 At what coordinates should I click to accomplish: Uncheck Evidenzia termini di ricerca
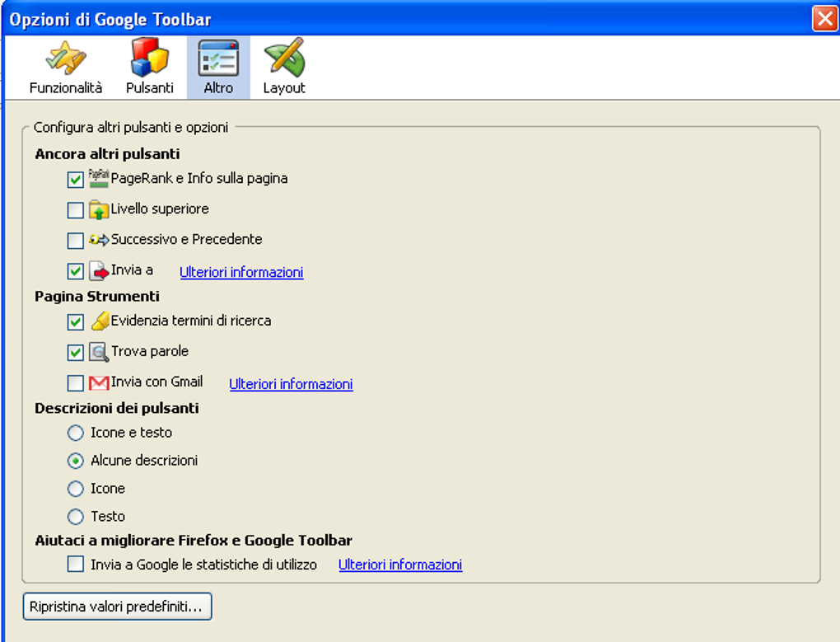(76, 322)
